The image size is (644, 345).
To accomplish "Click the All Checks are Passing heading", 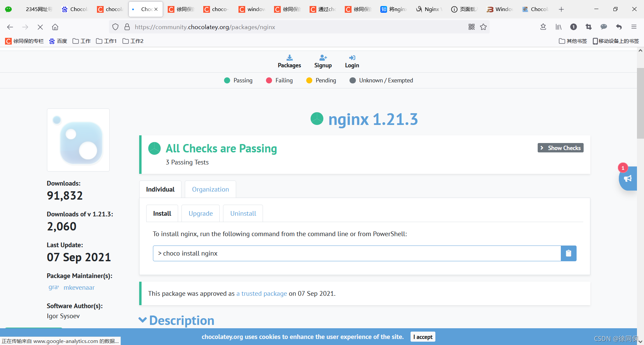I will tap(221, 148).
